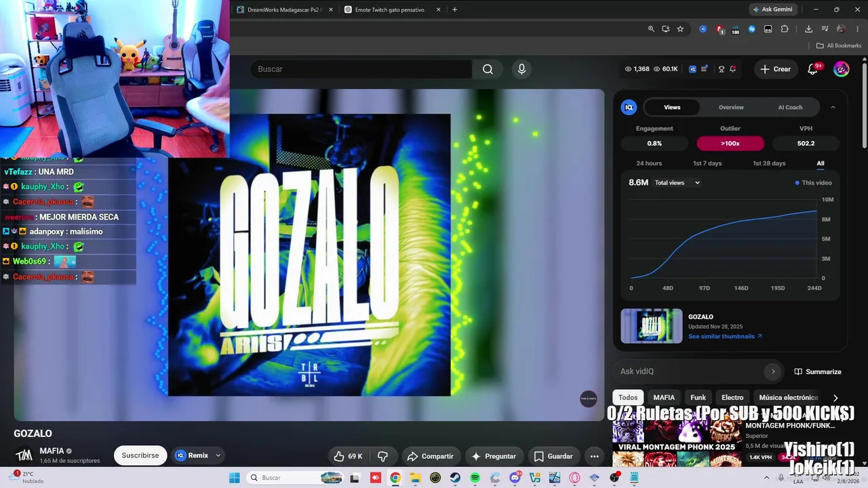Open See similar thumbnails link
The image size is (868, 488).
[x=725, y=336]
